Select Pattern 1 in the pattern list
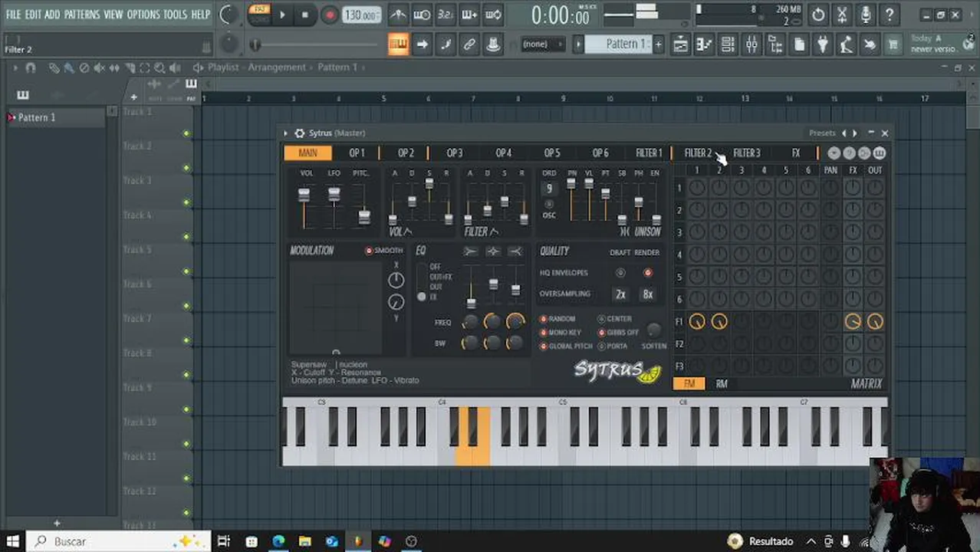980x552 pixels. 55,117
